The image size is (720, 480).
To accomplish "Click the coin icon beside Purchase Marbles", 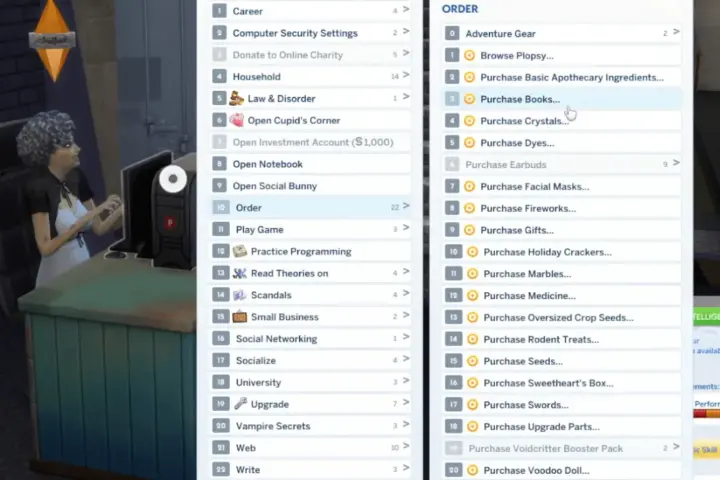I will click(x=472, y=274).
